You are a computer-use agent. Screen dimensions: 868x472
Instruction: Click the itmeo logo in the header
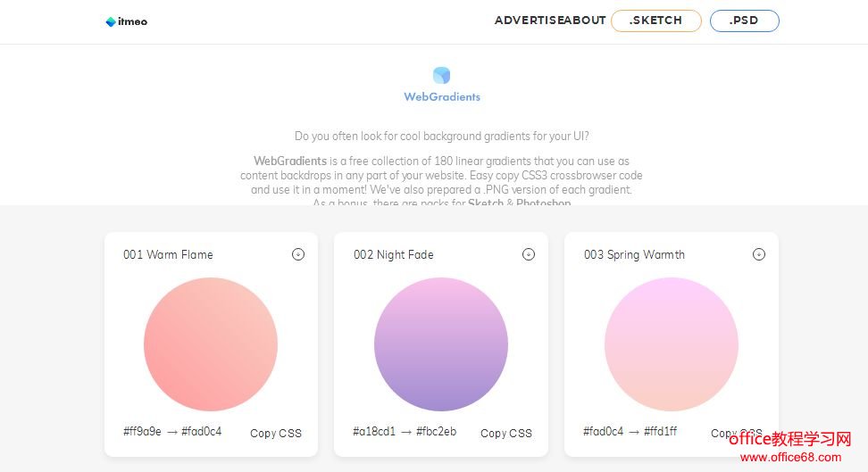coord(126,21)
